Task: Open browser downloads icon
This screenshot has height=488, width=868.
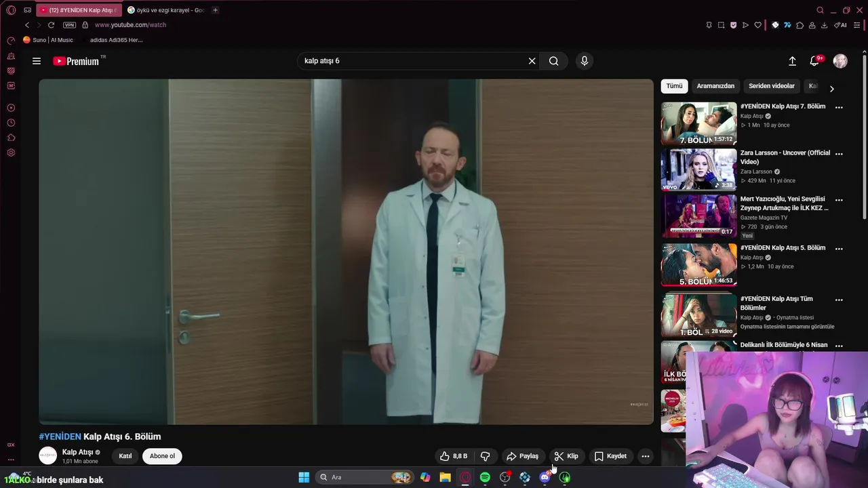Action: pos(824,25)
